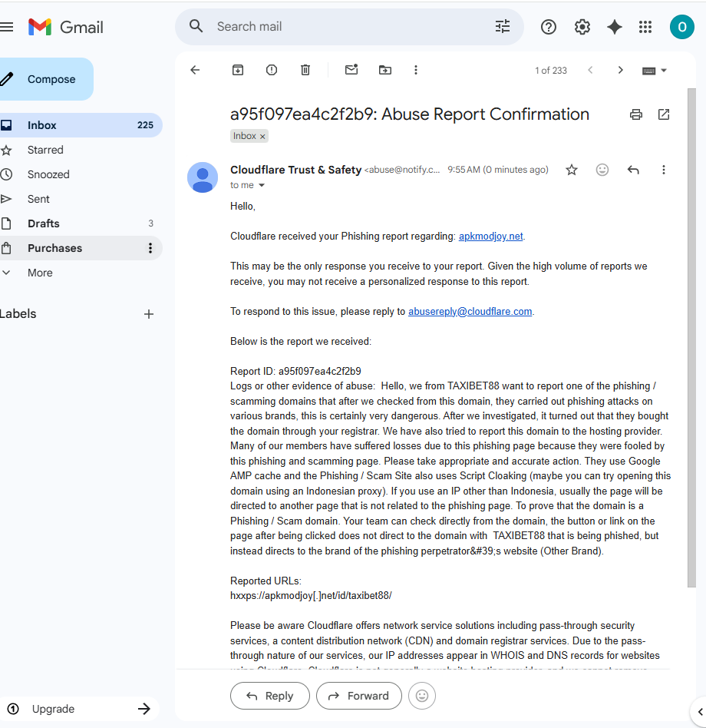Viewport: 706px width, 728px height.
Task: Mark the email as unread
Action: (351, 70)
